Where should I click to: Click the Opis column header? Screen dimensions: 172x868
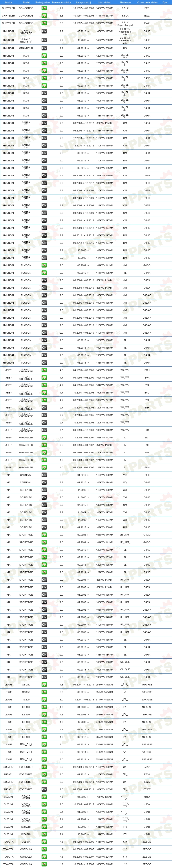click(165, 2)
